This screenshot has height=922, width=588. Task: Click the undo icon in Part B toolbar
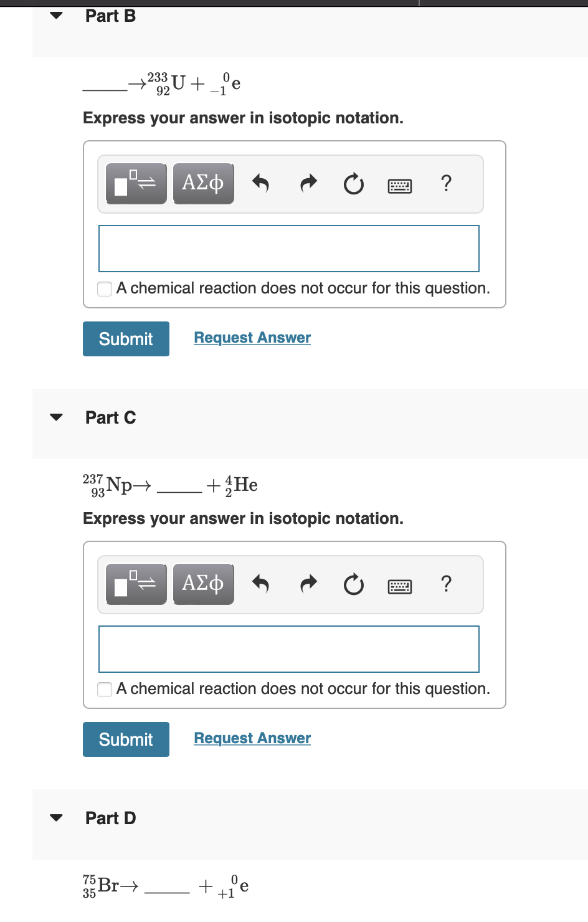point(261,183)
